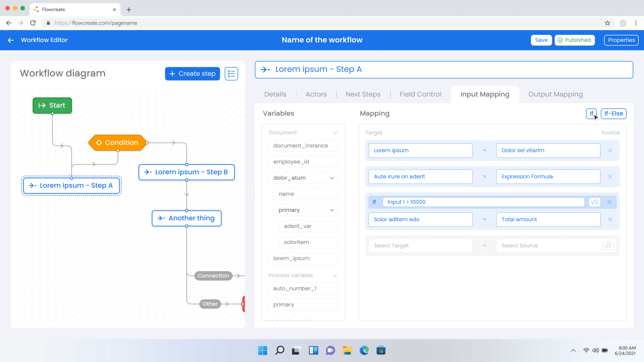Collapse the Document variables section
The height and width of the screenshot is (362, 644).
click(x=335, y=132)
